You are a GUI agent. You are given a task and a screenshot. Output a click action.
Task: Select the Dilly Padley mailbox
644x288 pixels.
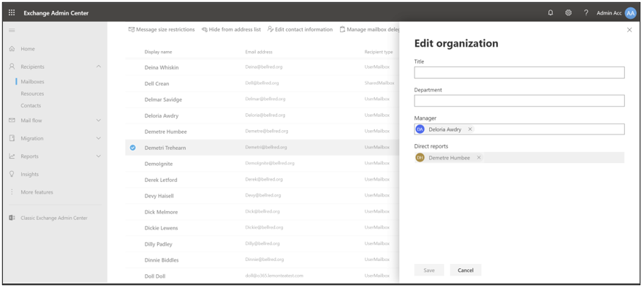click(262, 244)
